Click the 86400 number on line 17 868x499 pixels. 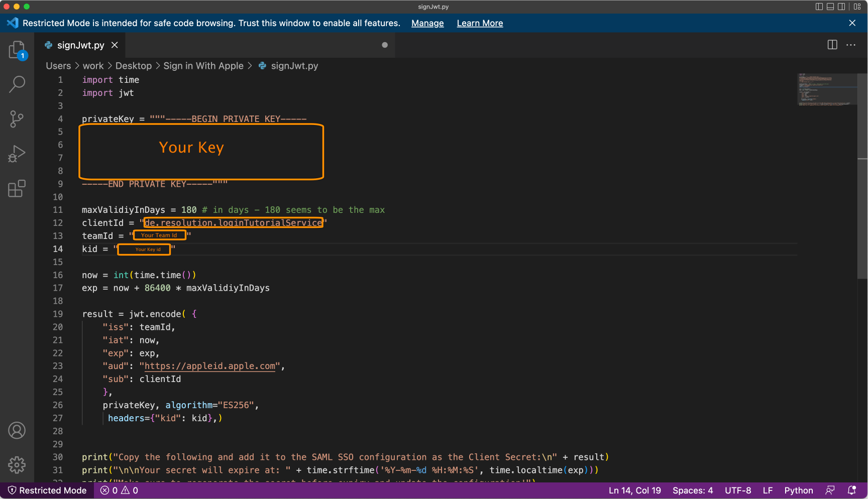tap(157, 288)
